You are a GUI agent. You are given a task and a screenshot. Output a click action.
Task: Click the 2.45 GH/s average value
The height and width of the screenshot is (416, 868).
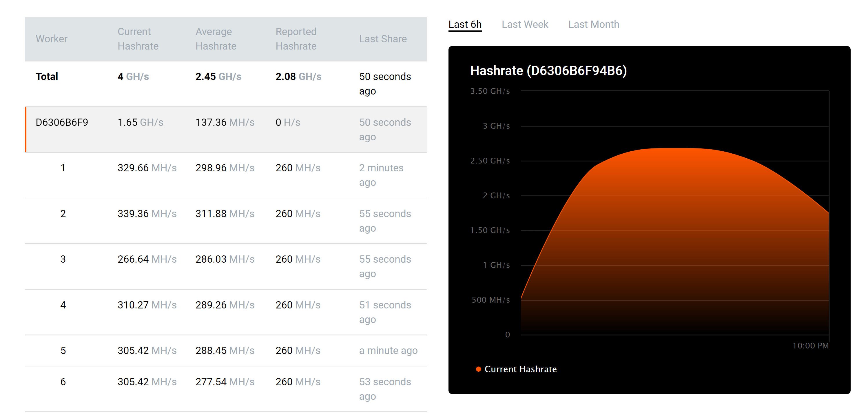[x=218, y=76]
